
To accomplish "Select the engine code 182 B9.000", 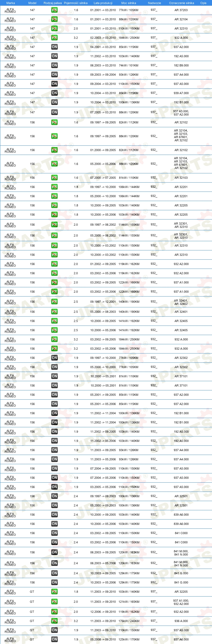I will [181, 65].
